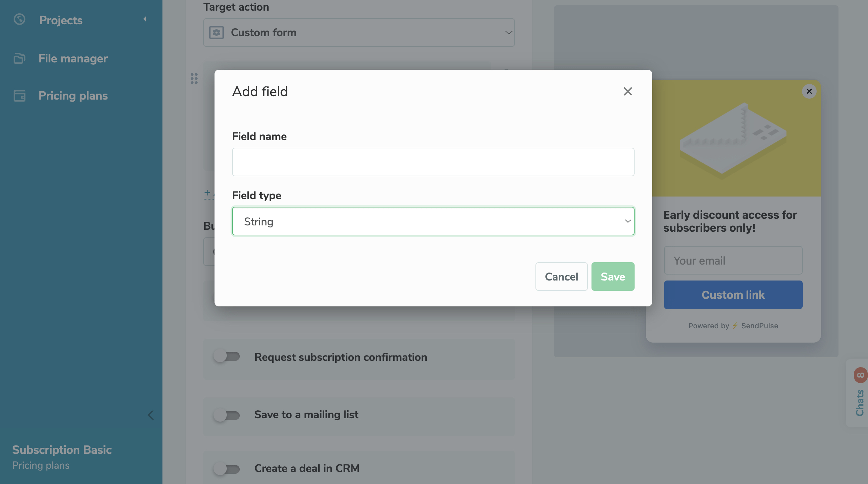This screenshot has width=868, height=484.
Task: Enable Request subscription confirmation
Action: 227,357
